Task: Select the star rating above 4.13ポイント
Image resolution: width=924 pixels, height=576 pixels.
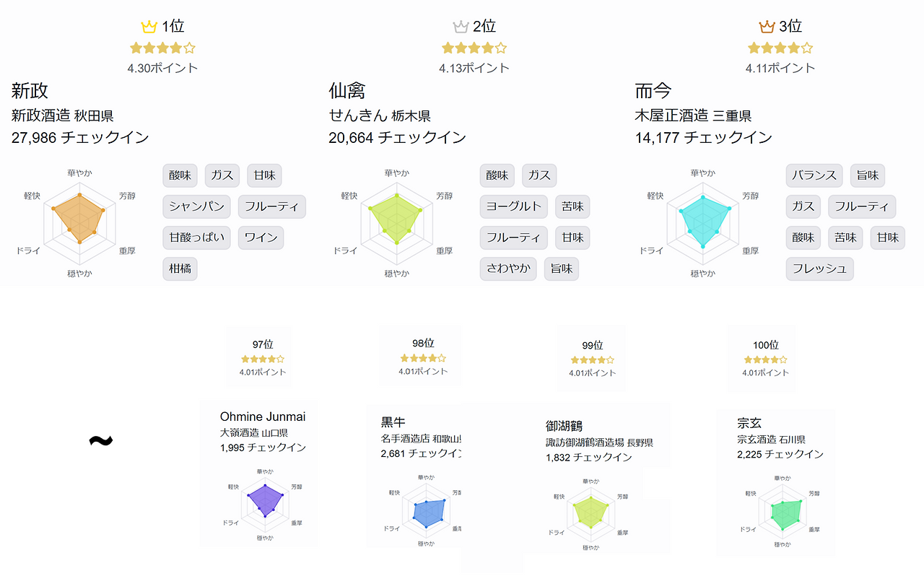Action: click(474, 48)
